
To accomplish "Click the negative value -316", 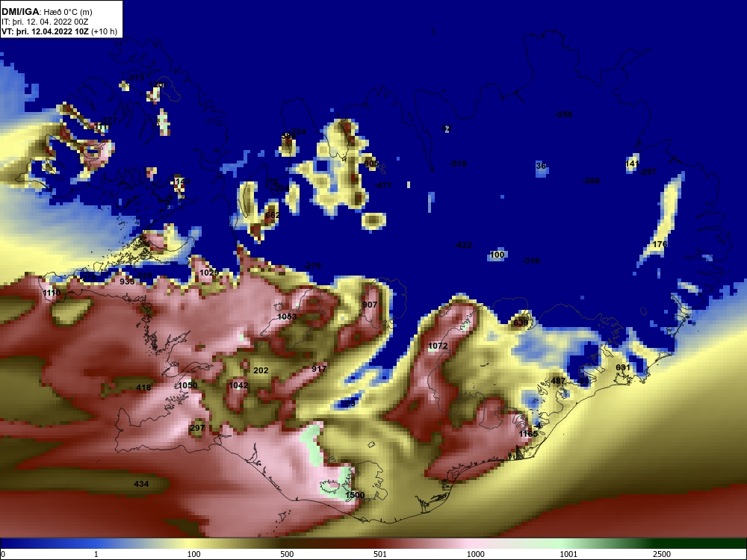I will (x=531, y=261).
